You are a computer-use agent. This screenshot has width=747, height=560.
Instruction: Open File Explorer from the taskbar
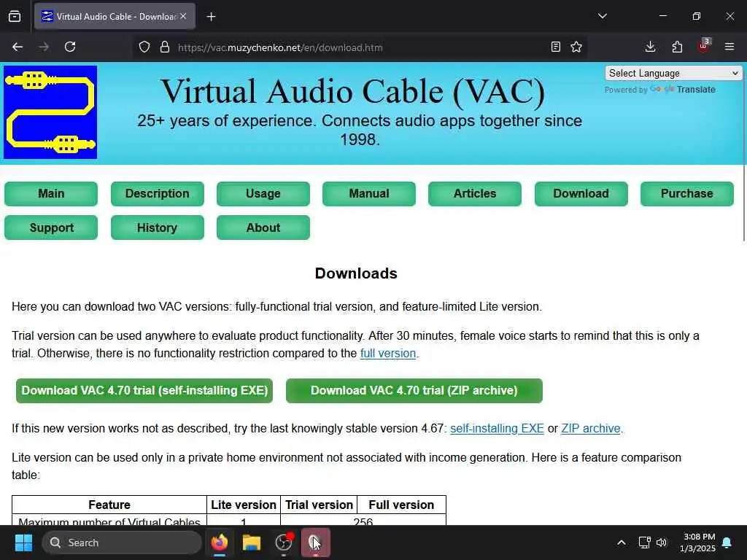pos(252,542)
